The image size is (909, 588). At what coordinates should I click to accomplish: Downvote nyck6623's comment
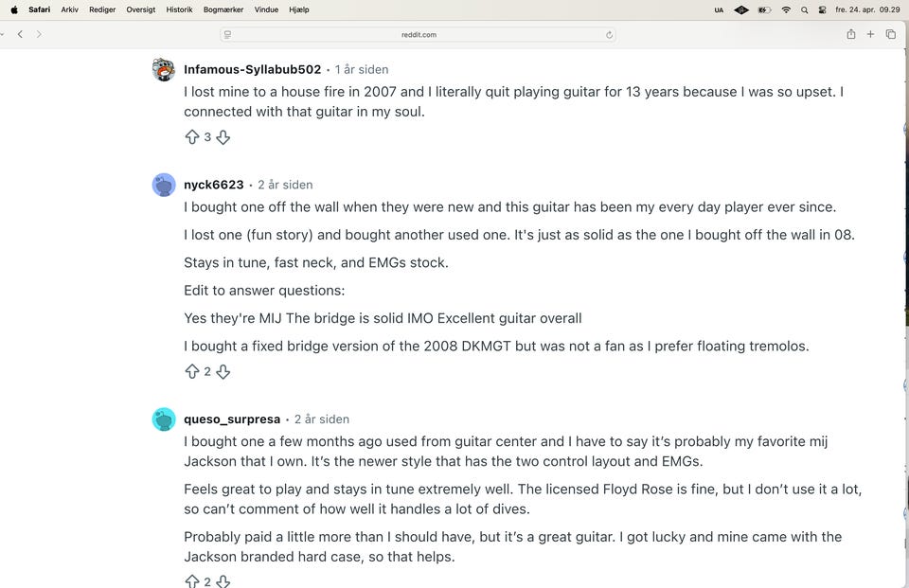223,372
